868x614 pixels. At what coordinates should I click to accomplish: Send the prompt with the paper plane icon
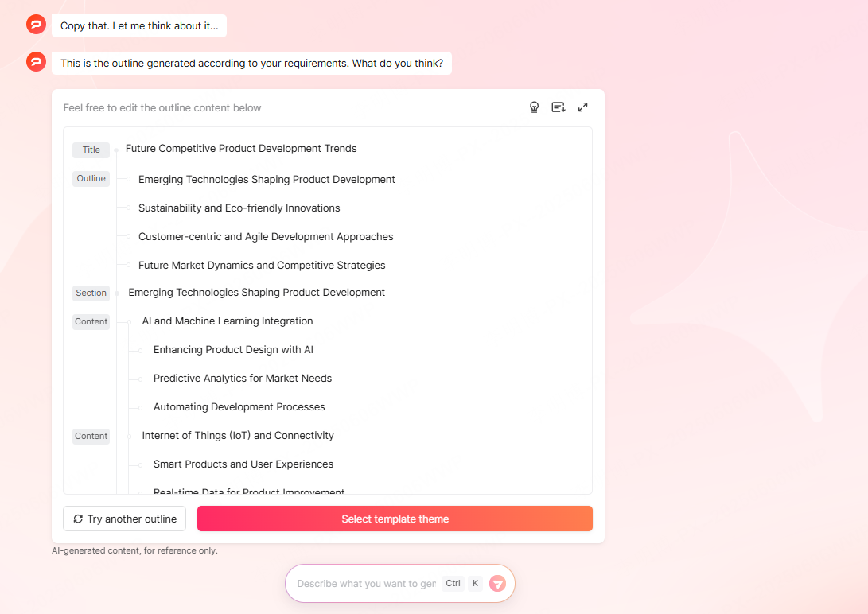(x=497, y=583)
